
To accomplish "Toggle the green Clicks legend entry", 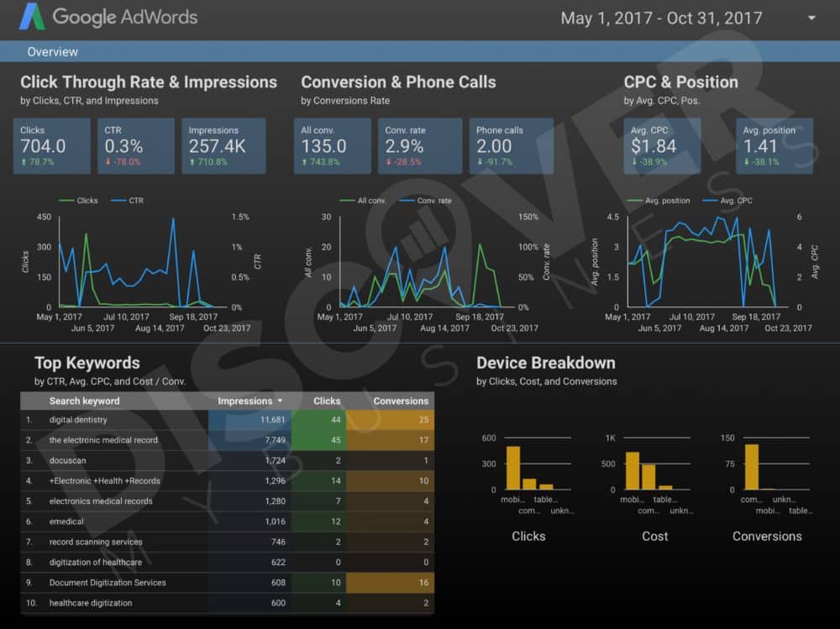I will pyautogui.click(x=78, y=201).
